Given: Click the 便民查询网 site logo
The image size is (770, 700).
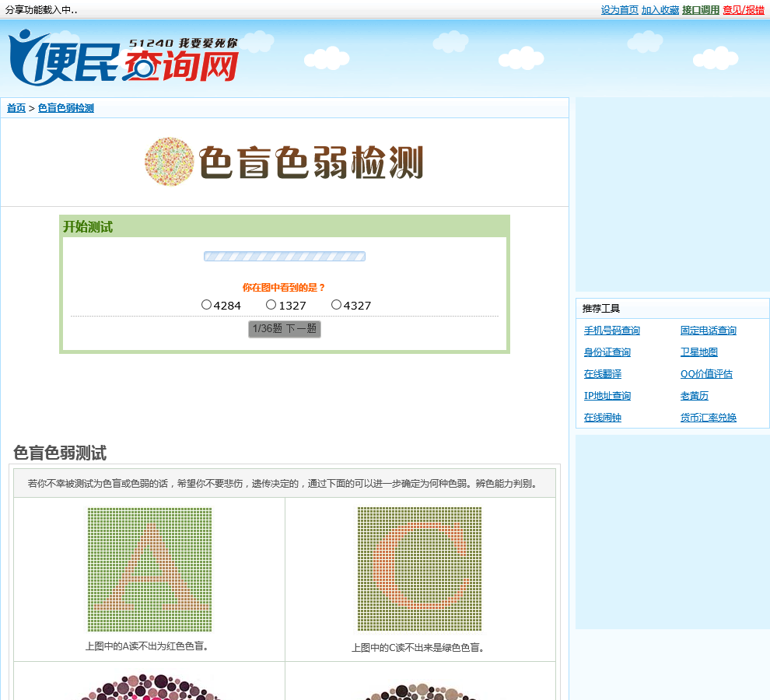Looking at the screenshot, I should coord(123,58).
